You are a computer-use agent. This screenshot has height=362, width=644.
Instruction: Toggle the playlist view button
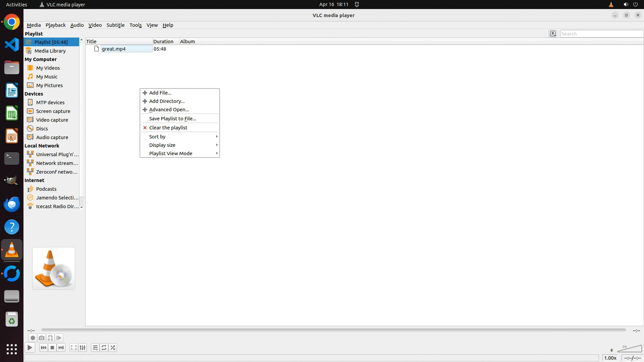(95, 348)
